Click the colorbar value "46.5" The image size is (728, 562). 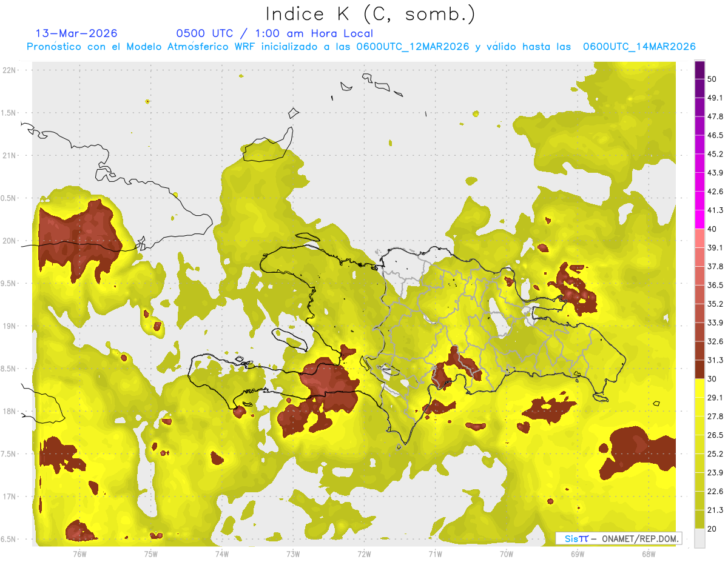click(715, 135)
